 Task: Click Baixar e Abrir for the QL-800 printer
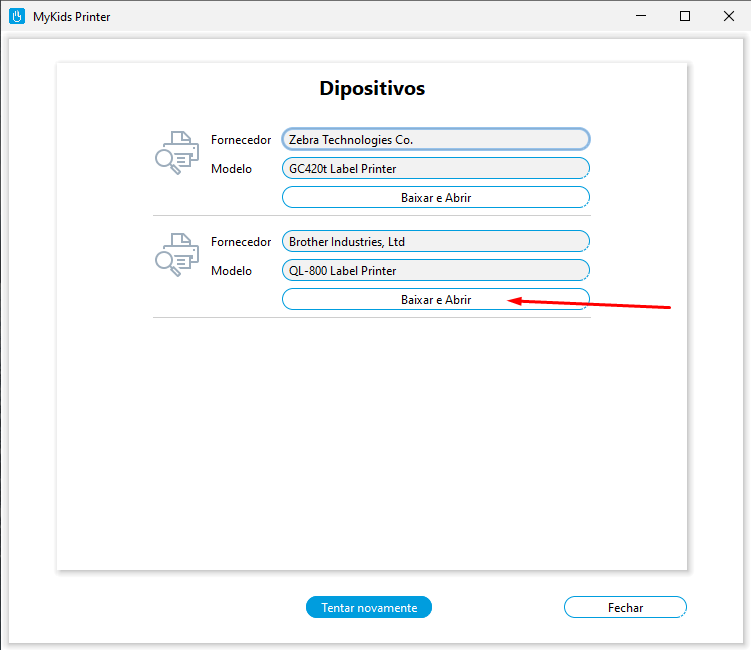click(x=436, y=299)
